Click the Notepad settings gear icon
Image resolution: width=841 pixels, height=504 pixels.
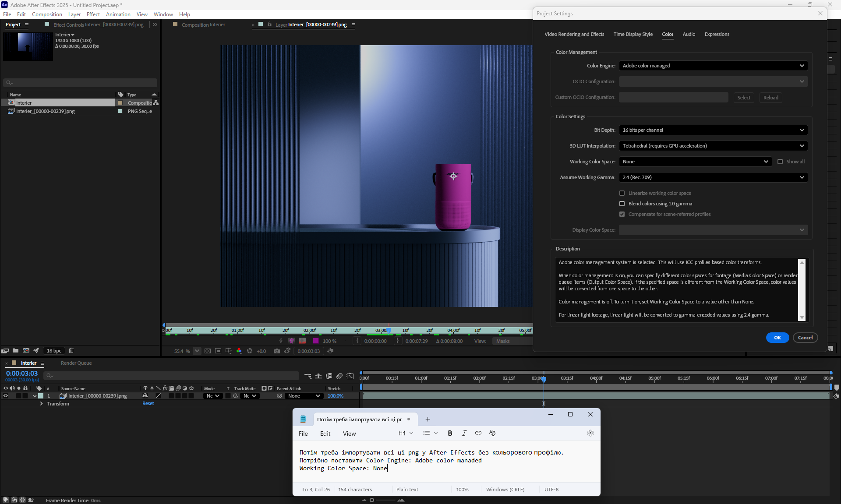click(590, 433)
